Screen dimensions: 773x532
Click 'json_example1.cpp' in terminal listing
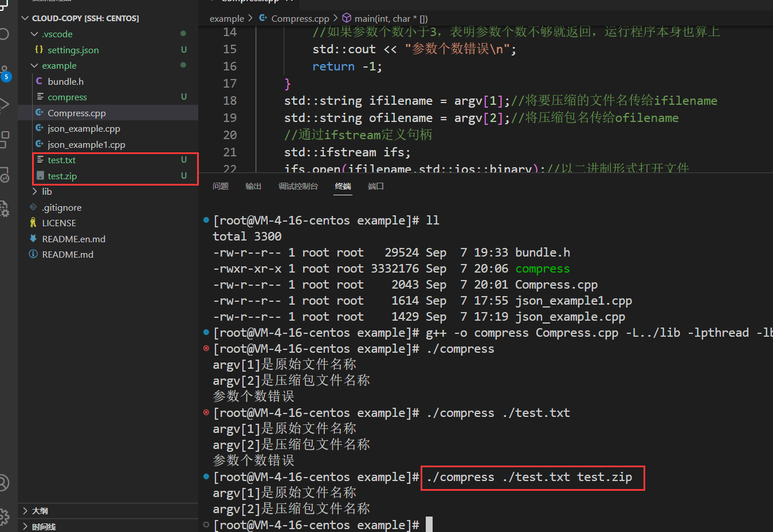(x=574, y=301)
